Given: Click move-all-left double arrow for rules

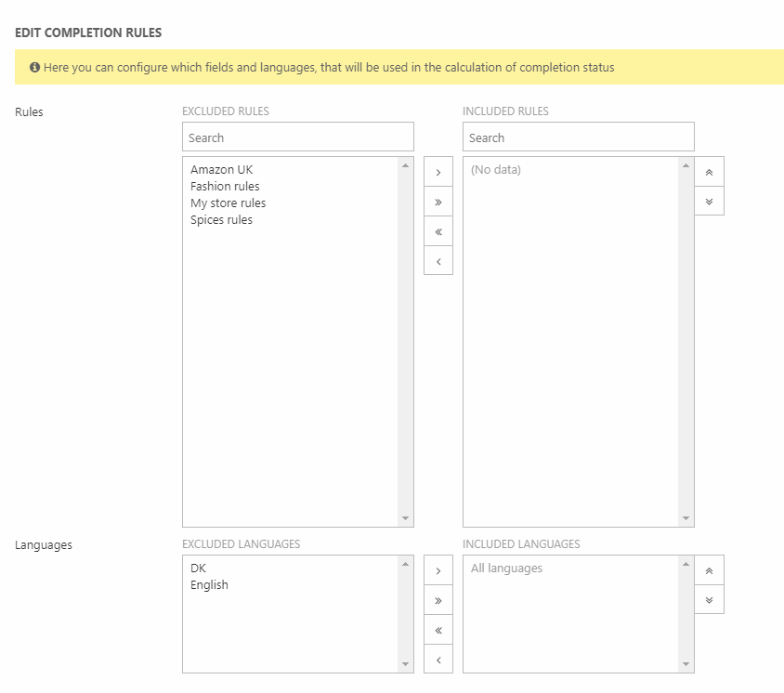Looking at the screenshot, I should (x=438, y=231).
